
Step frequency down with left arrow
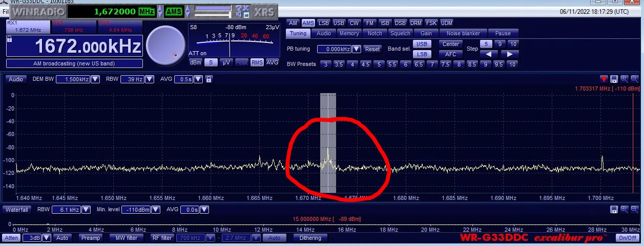pyautogui.click(x=489, y=54)
